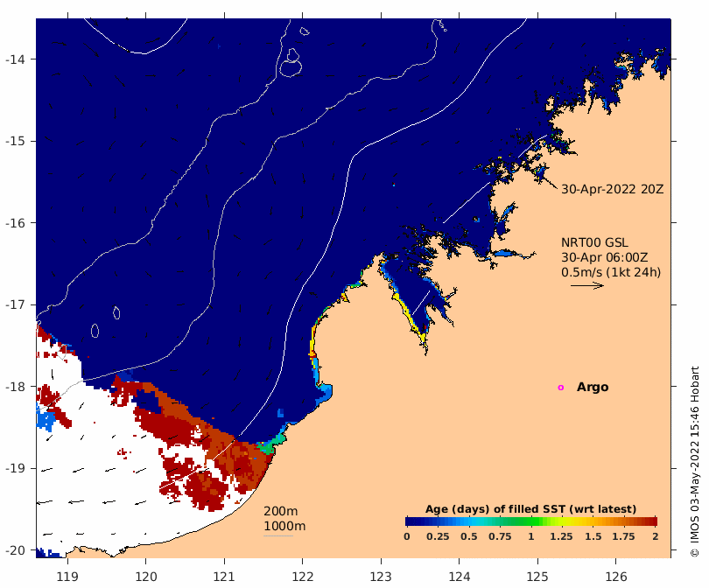709x588 pixels.
Task: Click colorbar tick label '0.5'
Action: point(469,536)
